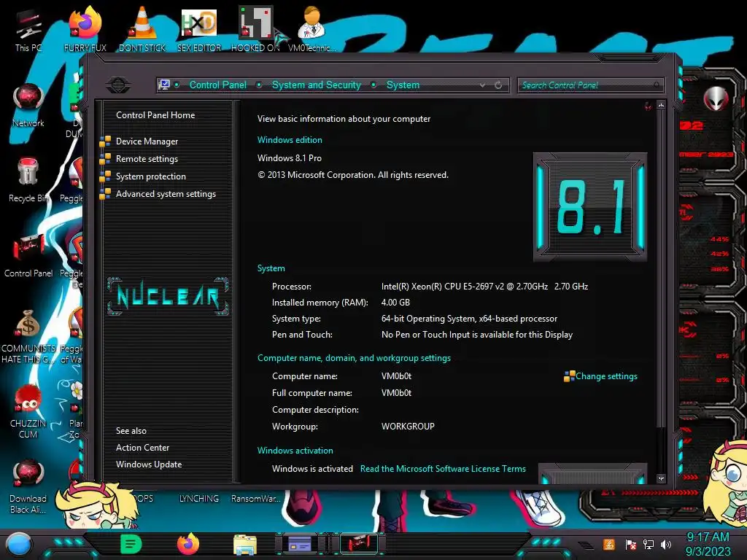The image size is (747, 560).
Task: Click the Windows 8.1 logo image
Action: (x=589, y=206)
